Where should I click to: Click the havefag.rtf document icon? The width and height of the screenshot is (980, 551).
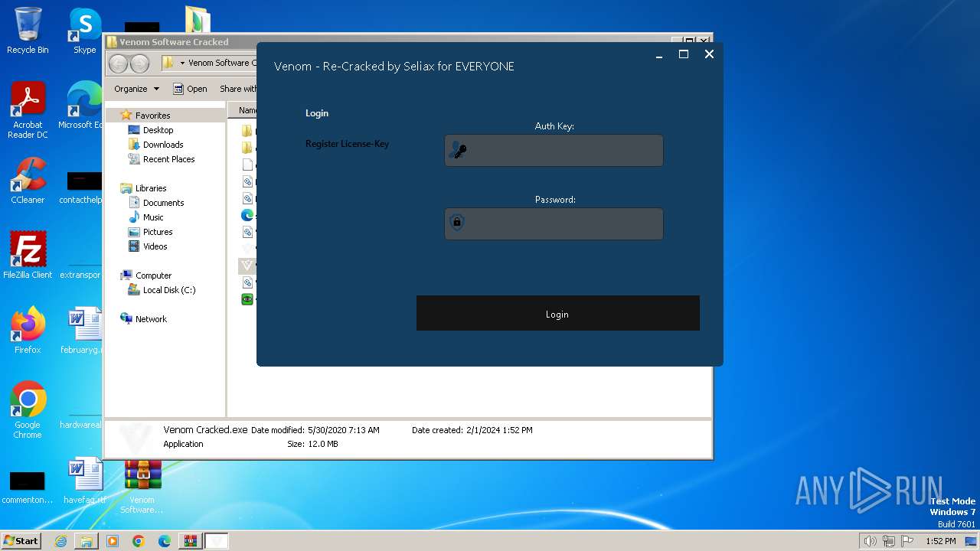pyautogui.click(x=84, y=481)
